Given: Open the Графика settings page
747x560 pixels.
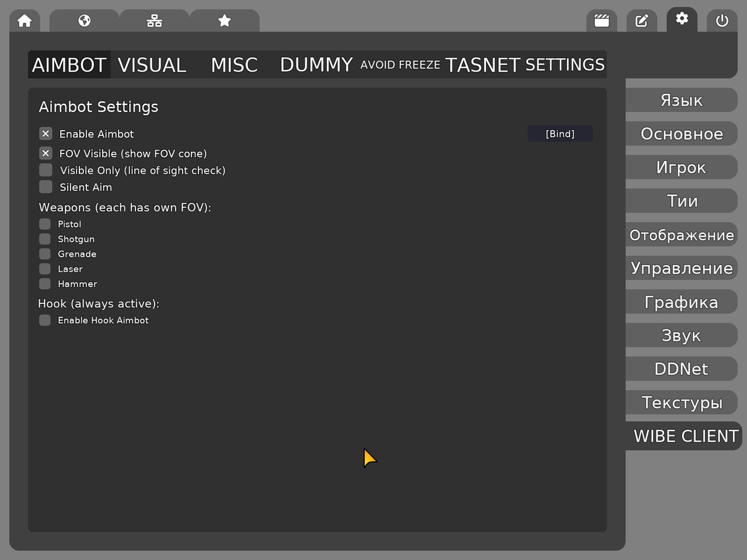Looking at the screenshot, I should (682, 302).
